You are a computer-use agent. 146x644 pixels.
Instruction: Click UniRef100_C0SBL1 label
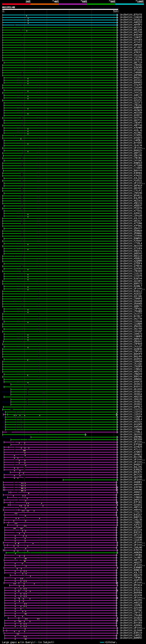tap(131, 432)
